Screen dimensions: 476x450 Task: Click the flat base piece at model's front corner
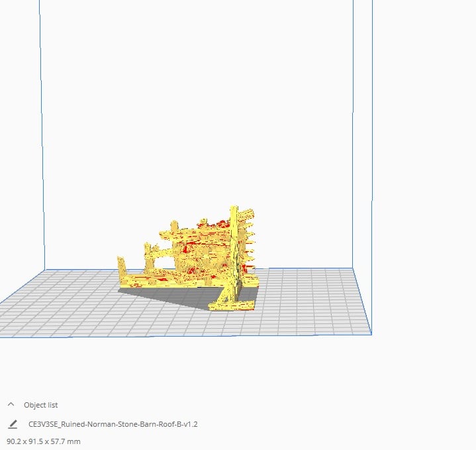click(232, 306)
